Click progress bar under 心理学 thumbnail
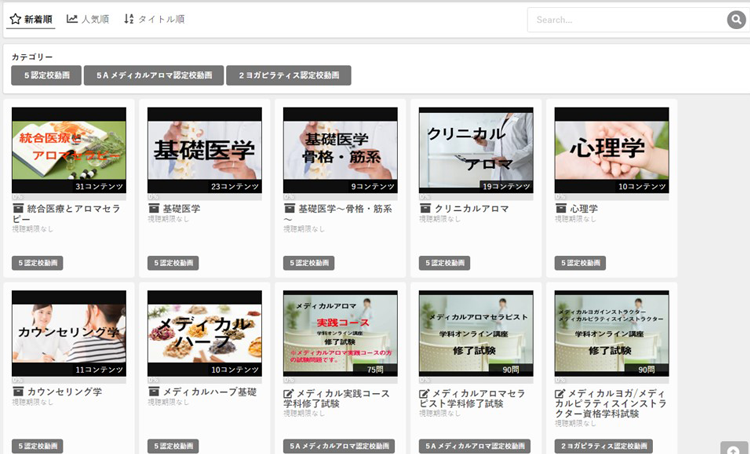 tap(612, 197)
